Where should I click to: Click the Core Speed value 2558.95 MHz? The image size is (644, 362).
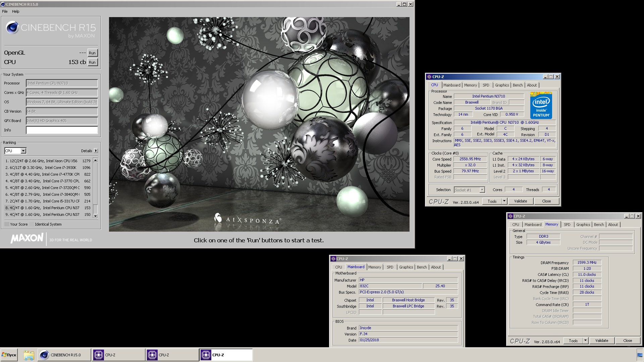470,159
